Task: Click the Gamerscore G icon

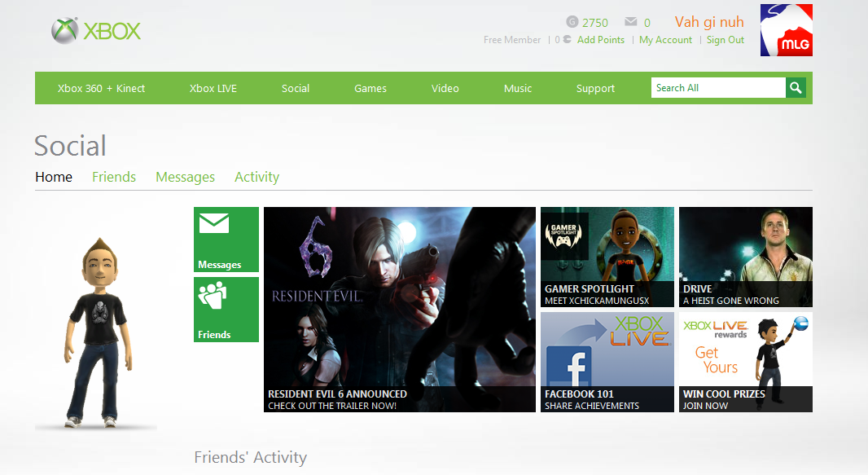Action: (x=572, y=21)
